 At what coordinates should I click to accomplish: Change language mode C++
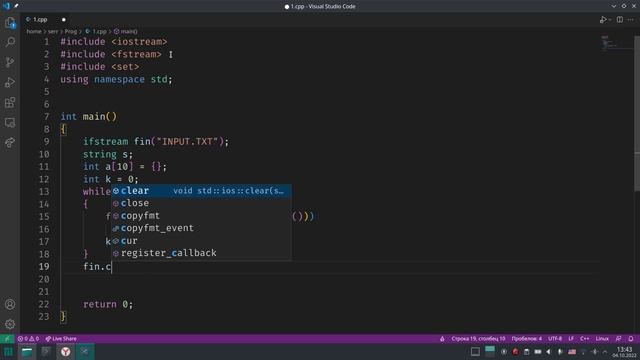pos(584,339)
